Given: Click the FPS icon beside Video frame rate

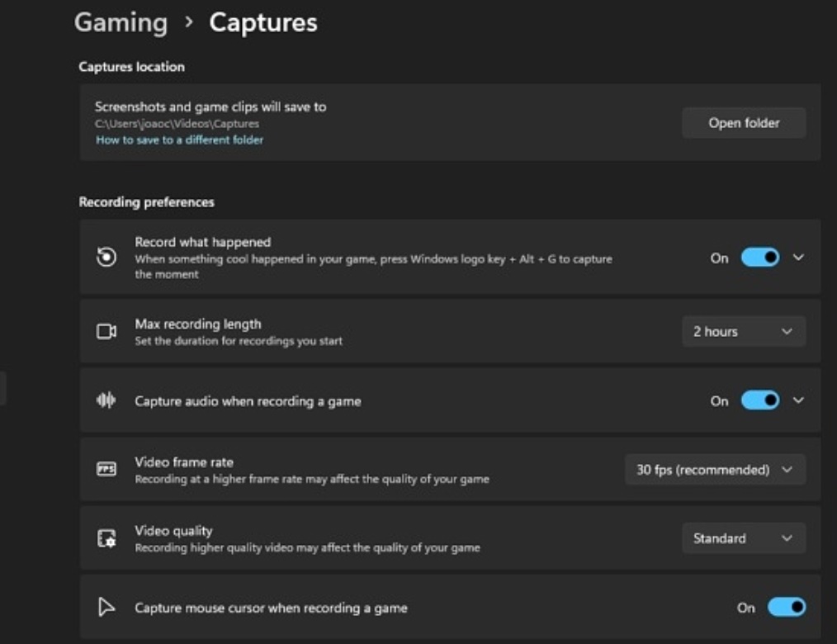Looking at the screenshot, I should [106, 469].
